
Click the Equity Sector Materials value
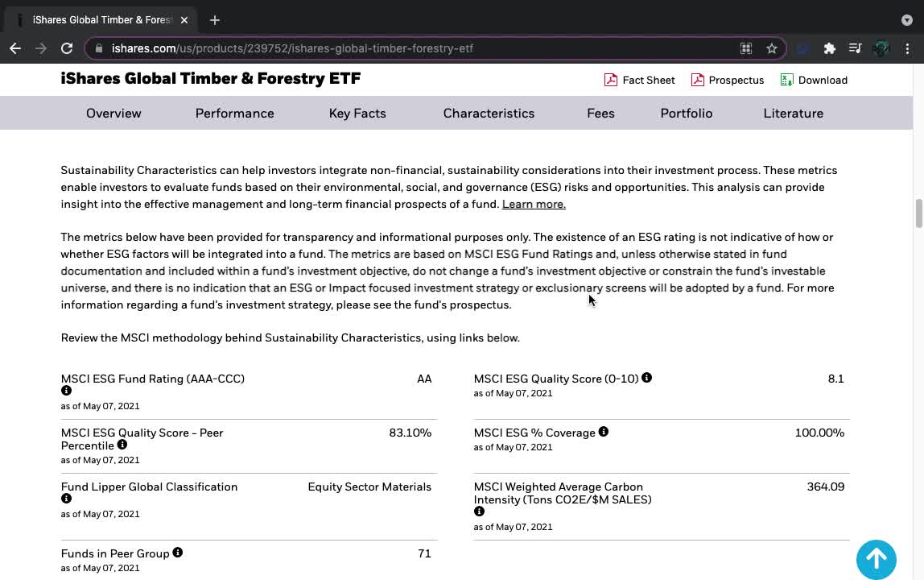click(x=369, y=487)
